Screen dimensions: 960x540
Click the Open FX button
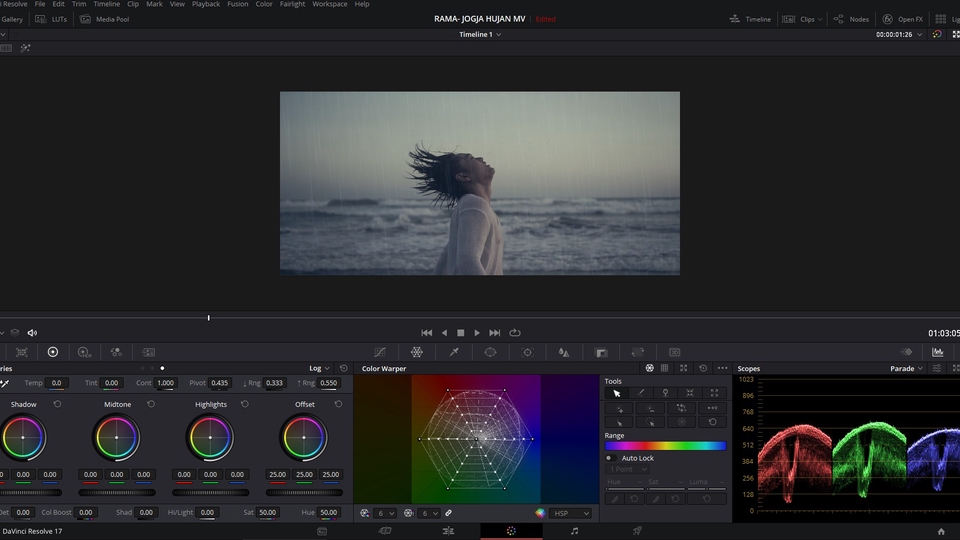click(902, 19)
